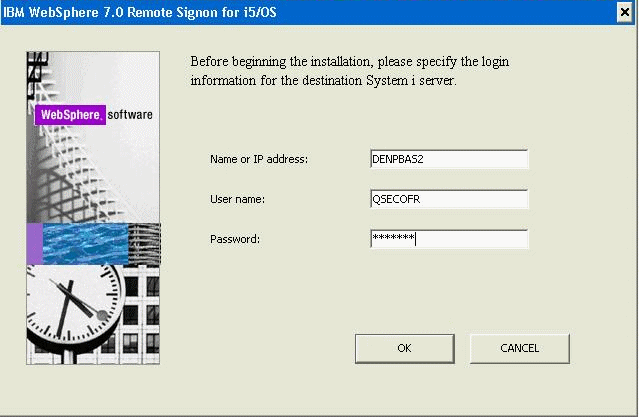Screen dimensions: 639x417
Task: Click the "User name:" label
Action: (x=237, y=200)
